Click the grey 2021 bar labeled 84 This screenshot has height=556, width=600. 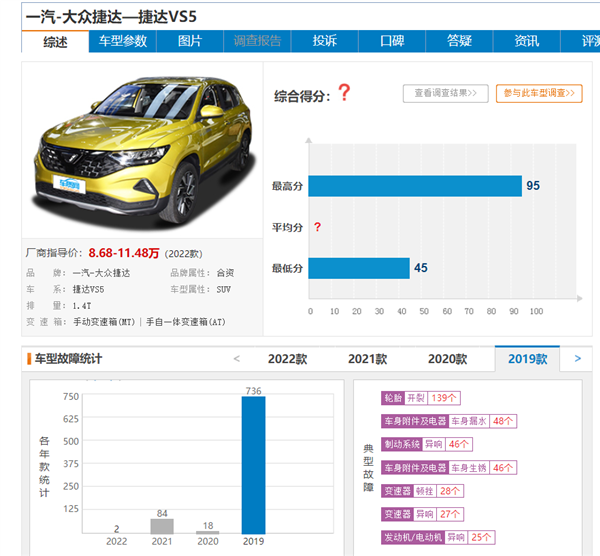coord(162,526)
